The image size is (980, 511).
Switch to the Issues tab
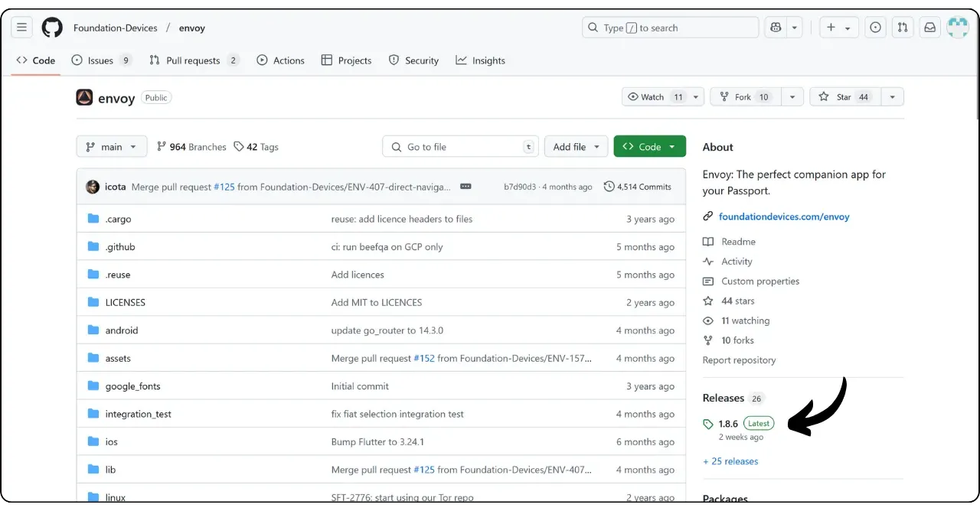pos(100,60)
